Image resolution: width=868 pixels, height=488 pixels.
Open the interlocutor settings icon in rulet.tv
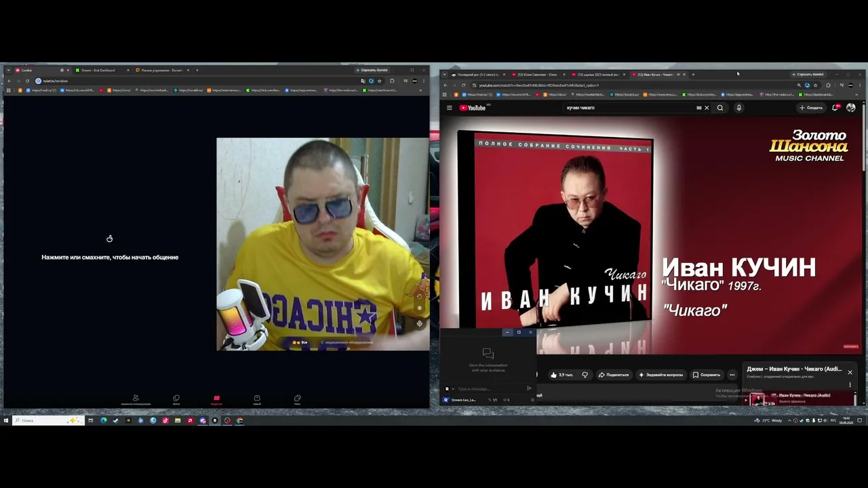coord(136,399)
